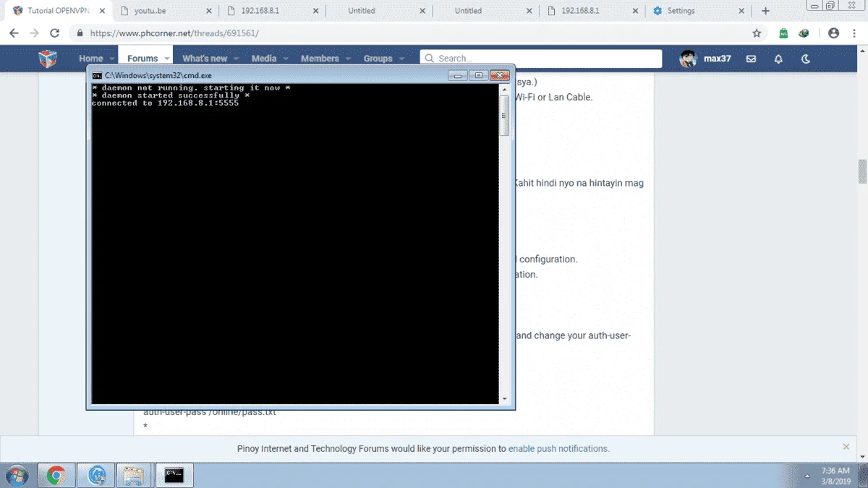Click the browser Forward arrow
The image size is (868, 488).
pyautogui.click(x=34, y=33)
